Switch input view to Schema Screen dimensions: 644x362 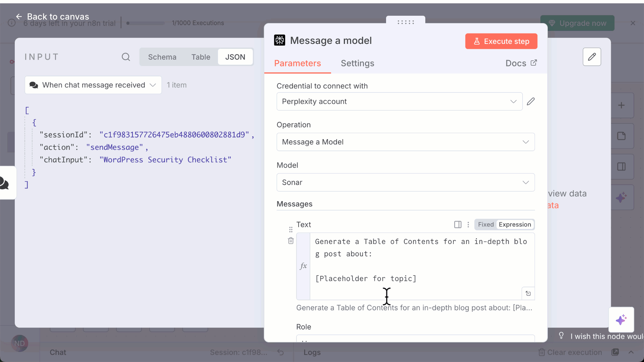tap(162, 57)
